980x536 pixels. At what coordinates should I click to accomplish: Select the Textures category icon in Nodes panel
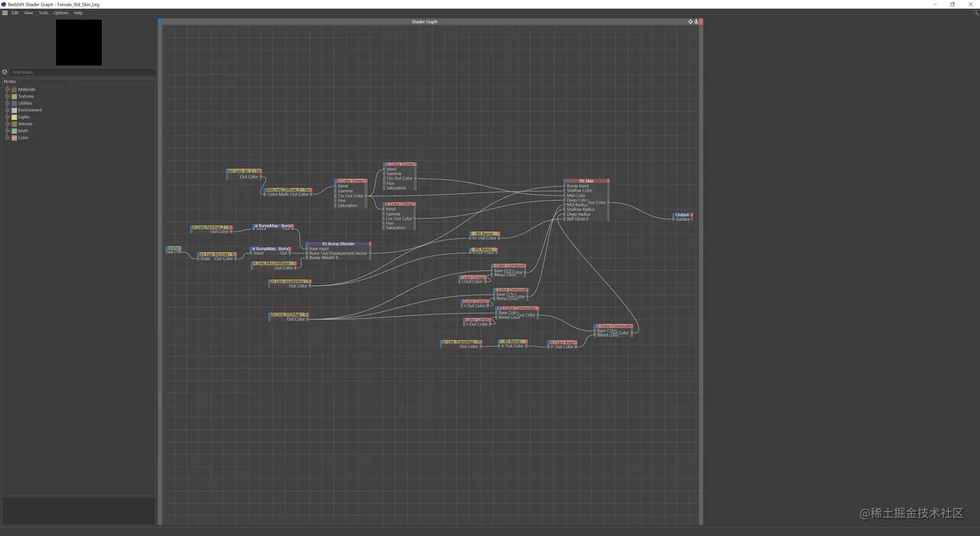[14, 96]
